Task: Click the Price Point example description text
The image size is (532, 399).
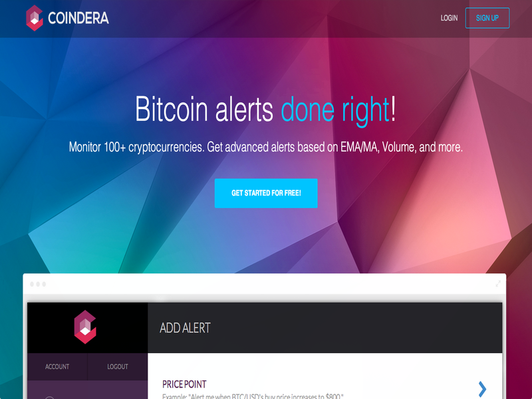Action: click(x=253, y=396)
